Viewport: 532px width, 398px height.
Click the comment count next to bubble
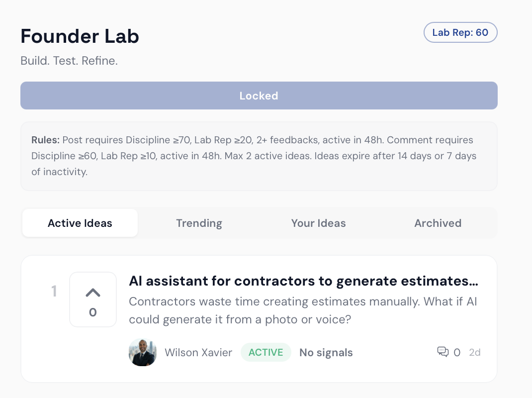[457, 353]
